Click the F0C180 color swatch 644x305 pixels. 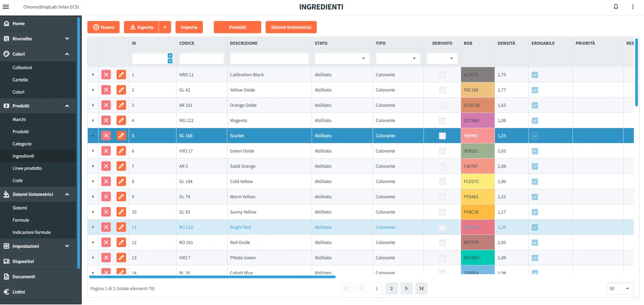(478, 90)
